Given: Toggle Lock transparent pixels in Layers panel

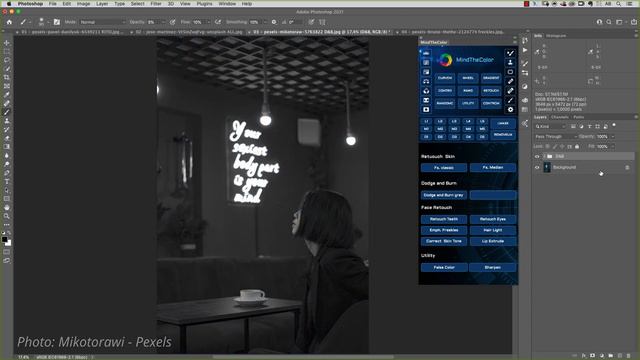Looking at the screenshot, I should pyautogui.click(x=547, y=146).
